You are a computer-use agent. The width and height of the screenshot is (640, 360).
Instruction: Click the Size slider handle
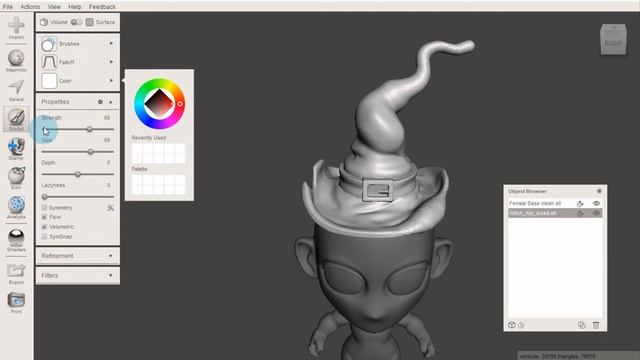[x=91, y=152]
